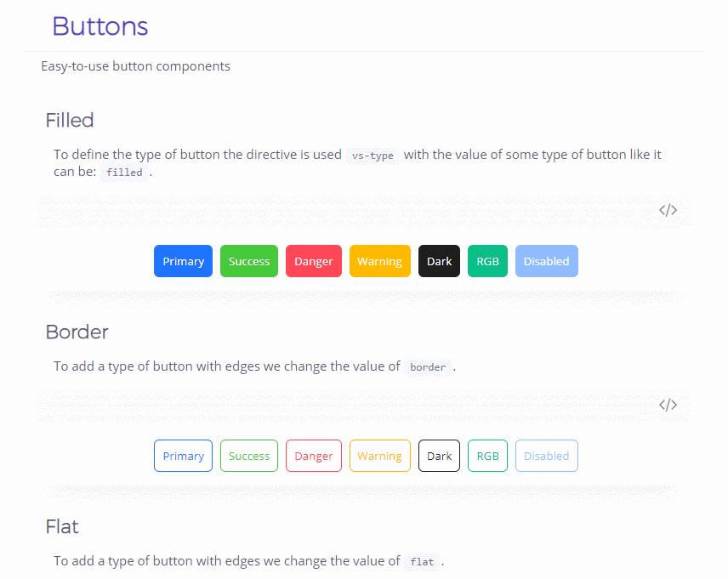Click the bordered RGB button
This screenshot has width=728, height=579.
(x=487, y=456)
